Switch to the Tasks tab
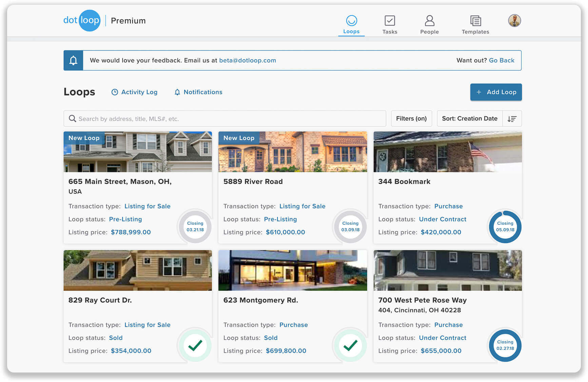 coord(390,31)
